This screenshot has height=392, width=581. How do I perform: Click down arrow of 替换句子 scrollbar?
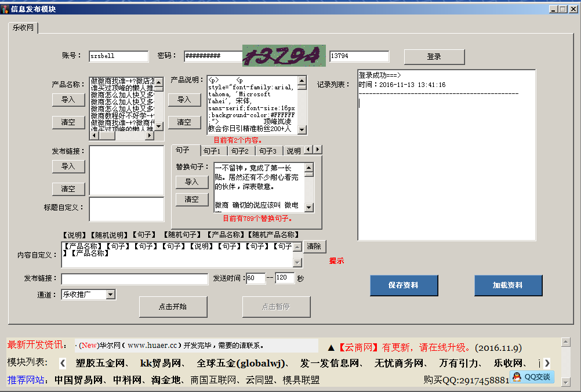coord(309,208)
